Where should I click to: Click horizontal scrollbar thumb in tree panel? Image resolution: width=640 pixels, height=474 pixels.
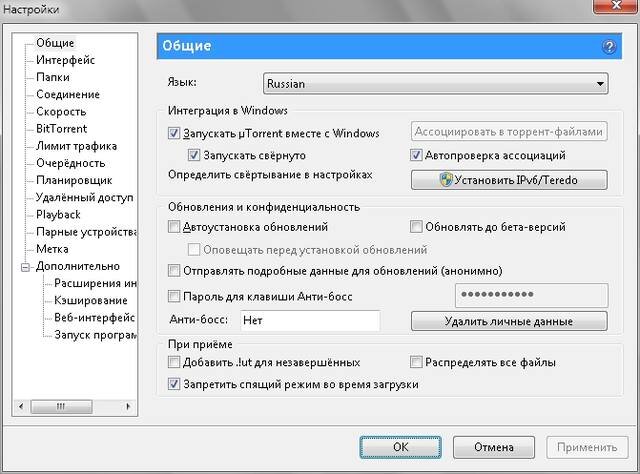click(61, 406)
